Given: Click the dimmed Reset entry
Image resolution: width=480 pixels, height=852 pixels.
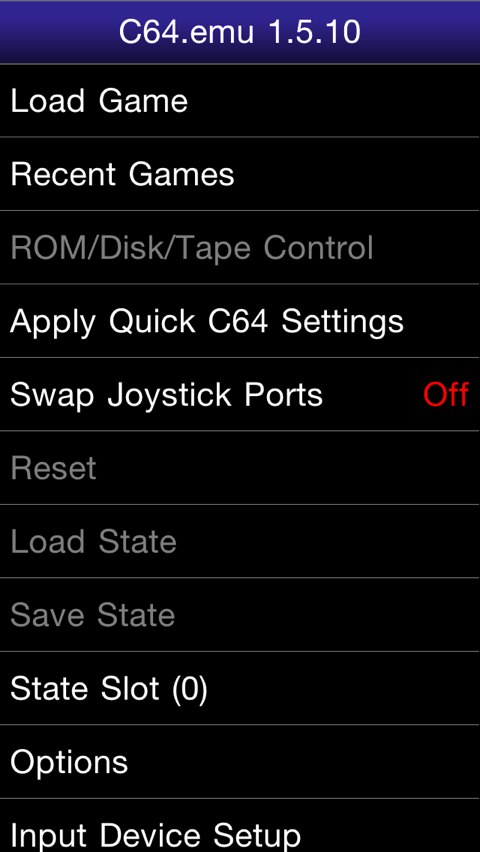Looking at the screenshot, I should (x=240, y=468).
